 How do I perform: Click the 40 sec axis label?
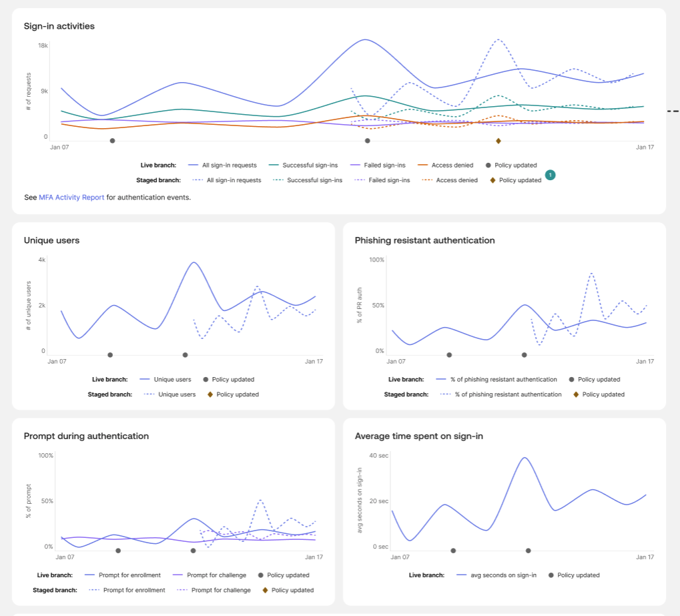(x=378, y=455)
